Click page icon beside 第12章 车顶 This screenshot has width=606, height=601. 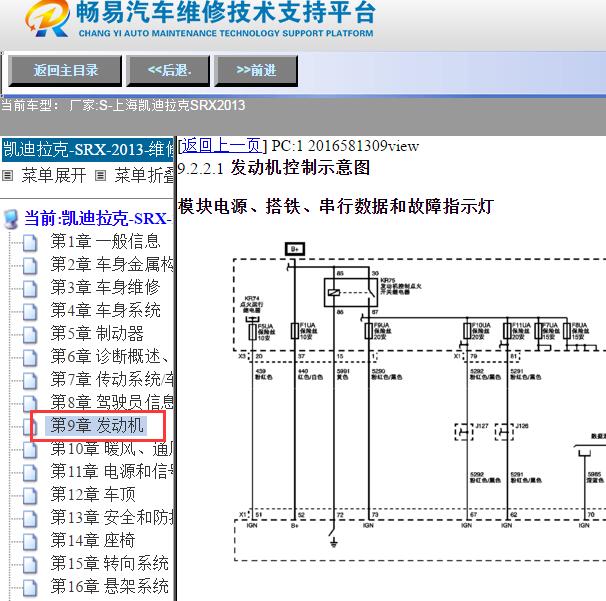30,496
